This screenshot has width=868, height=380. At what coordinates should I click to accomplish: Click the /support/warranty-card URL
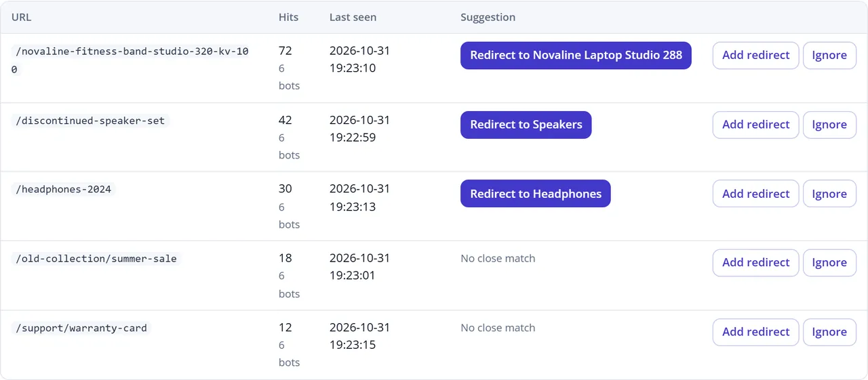click(x=81, y=328)
